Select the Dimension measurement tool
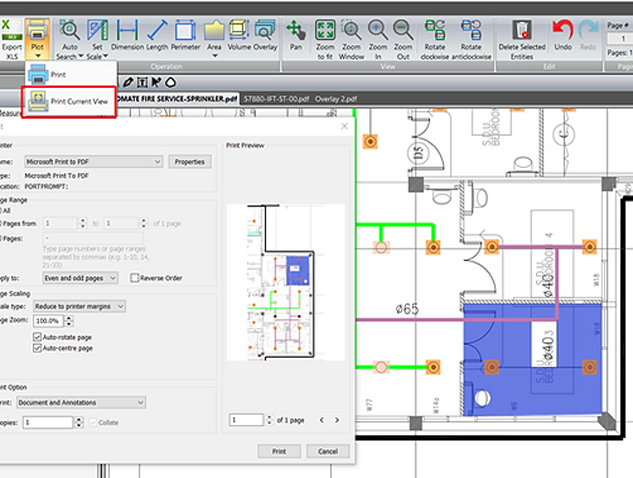Viewport: 633px width, 478px height. [127, 34]
